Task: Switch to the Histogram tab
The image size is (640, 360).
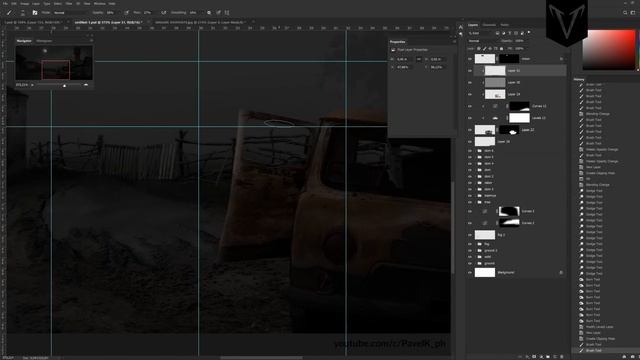Action: (44, 41)
